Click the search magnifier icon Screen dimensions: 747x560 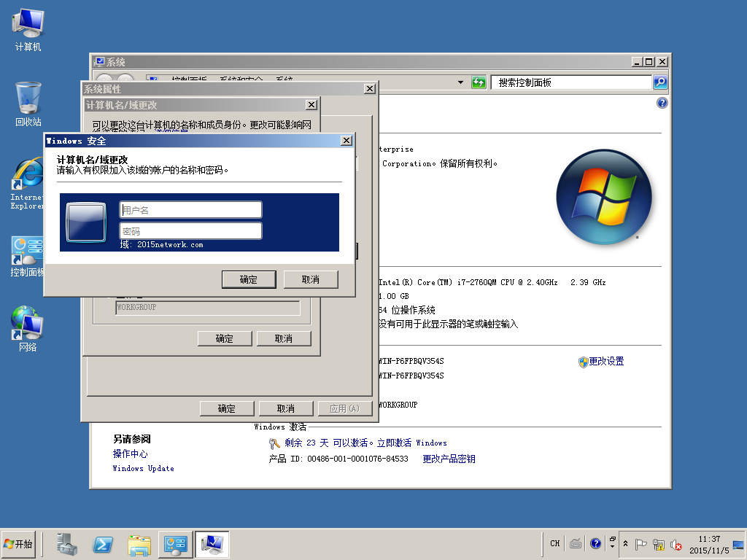click(x=659, y=82)
